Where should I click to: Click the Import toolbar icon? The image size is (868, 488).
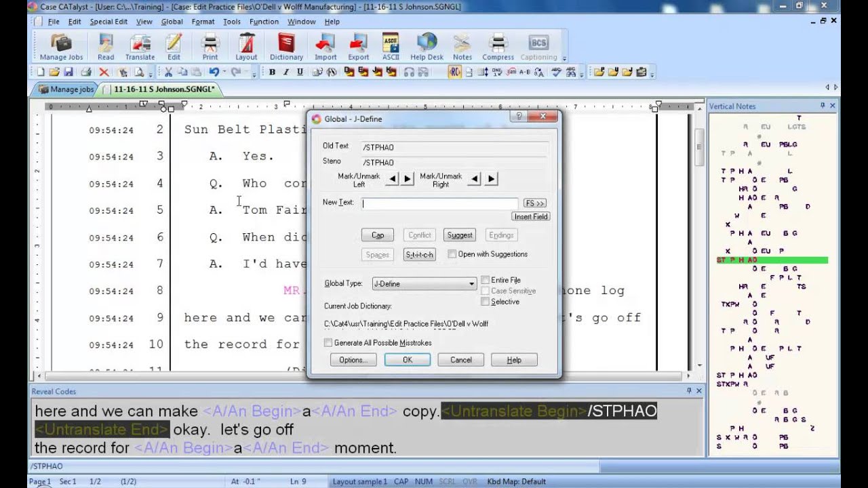click(x=325, y=47)
